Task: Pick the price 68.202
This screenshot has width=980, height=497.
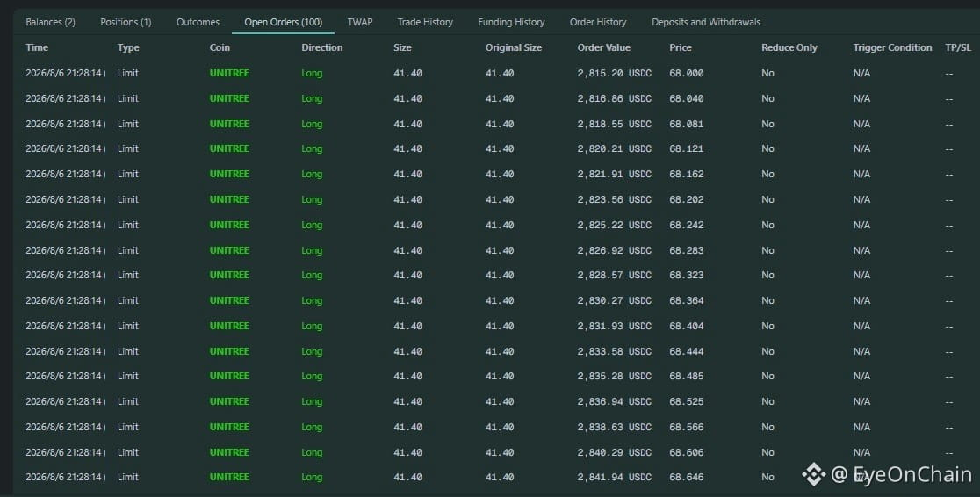Action: (x=686, y=199)
